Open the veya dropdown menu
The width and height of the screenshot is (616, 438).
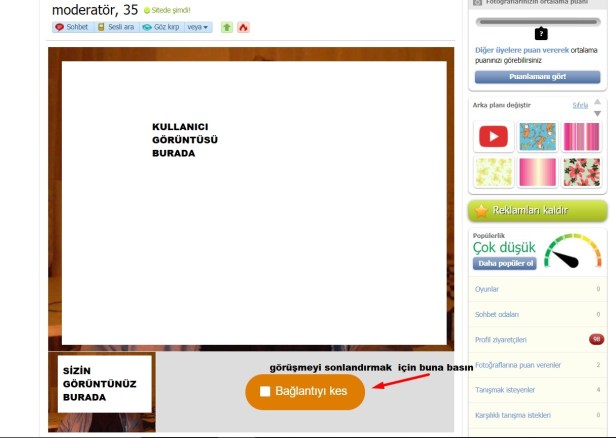(199, 27)
